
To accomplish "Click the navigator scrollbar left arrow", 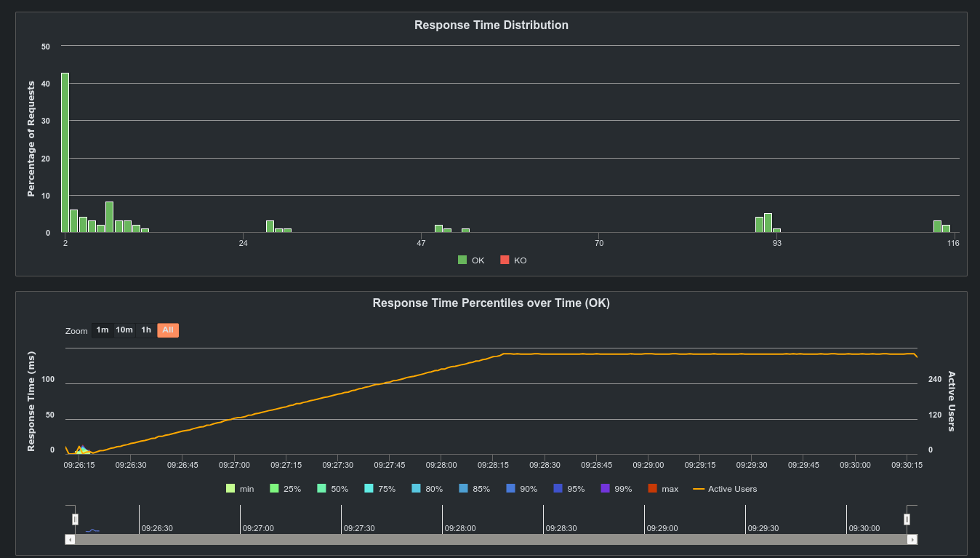I will 70,539.
